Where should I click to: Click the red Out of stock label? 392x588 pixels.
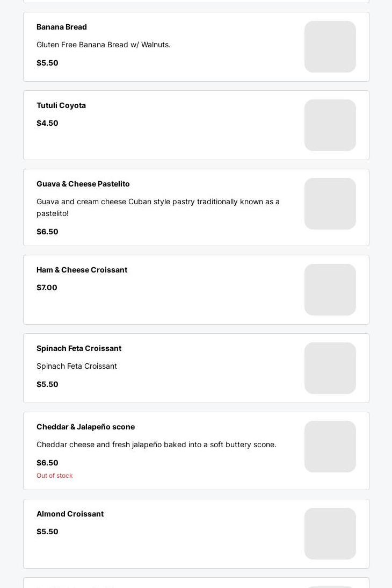point(54,476)
